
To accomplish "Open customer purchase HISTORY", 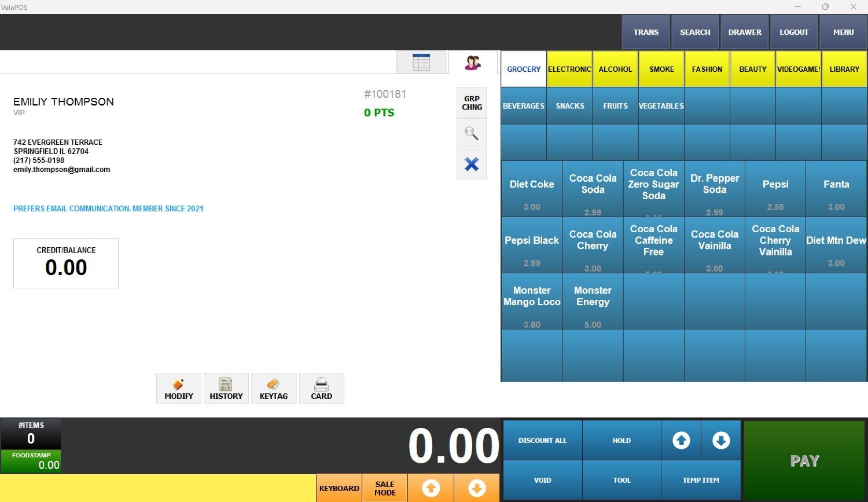I will (226, 389).
